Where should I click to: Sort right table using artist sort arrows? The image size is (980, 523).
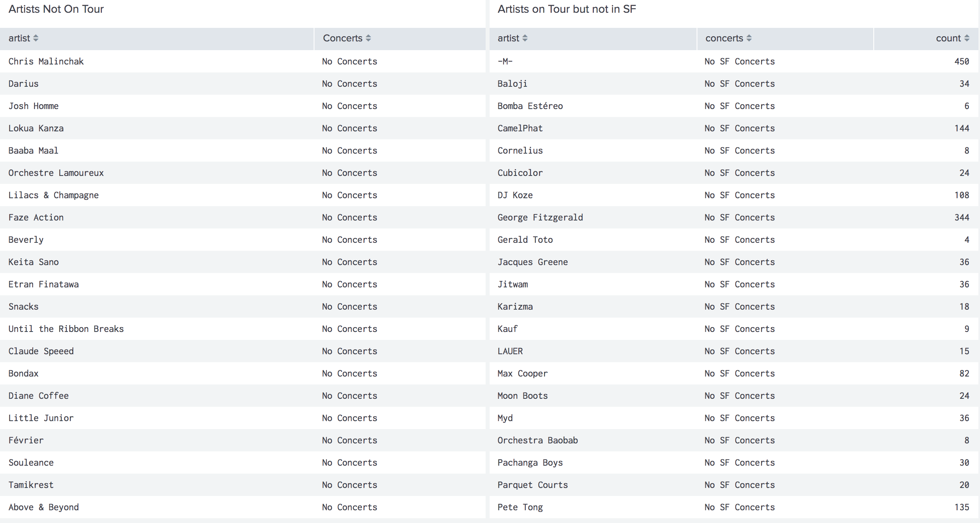(525, 38)
